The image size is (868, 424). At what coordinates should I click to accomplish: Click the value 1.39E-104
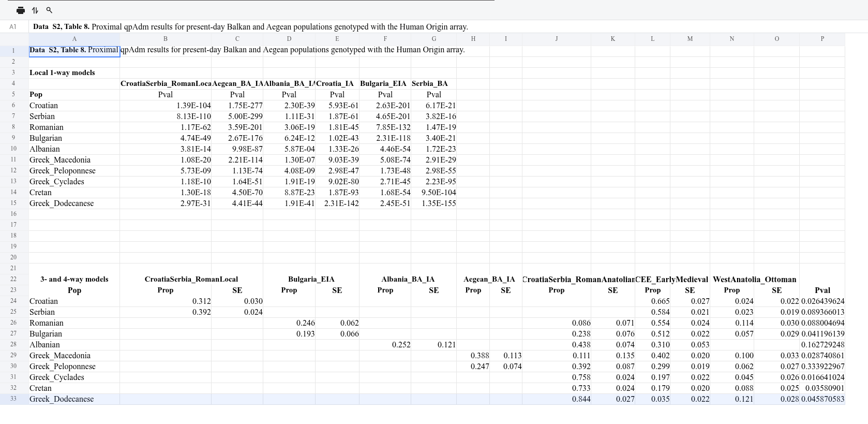pyautogui.click(x=193, y=105)
